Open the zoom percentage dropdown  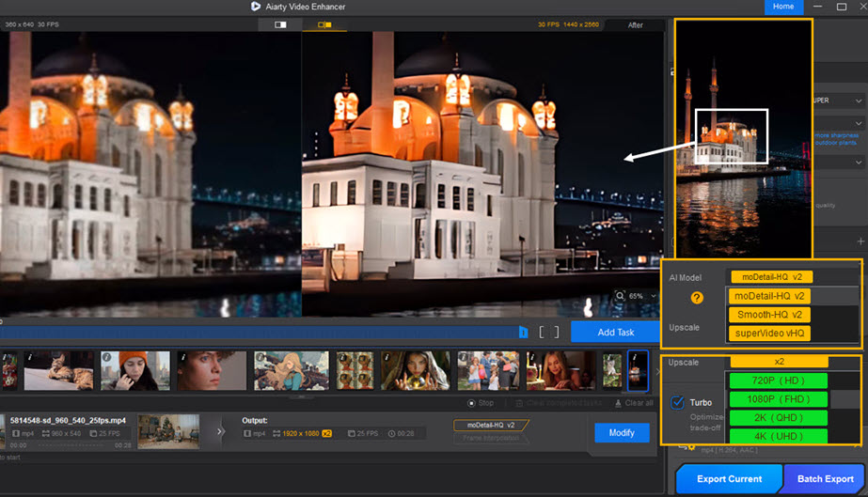653,296
